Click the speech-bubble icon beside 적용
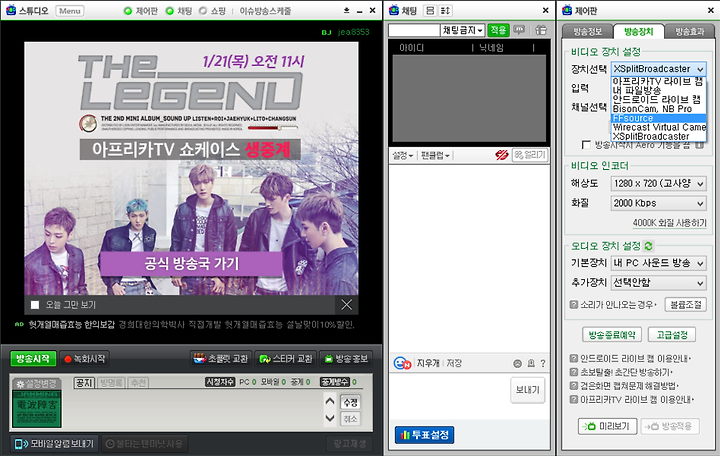720x456 pixels. (x=519, y=30)
